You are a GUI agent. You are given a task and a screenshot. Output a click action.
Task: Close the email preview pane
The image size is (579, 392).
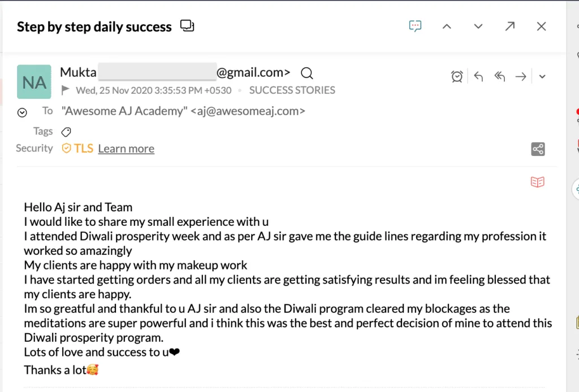click(x=542, y=27)
